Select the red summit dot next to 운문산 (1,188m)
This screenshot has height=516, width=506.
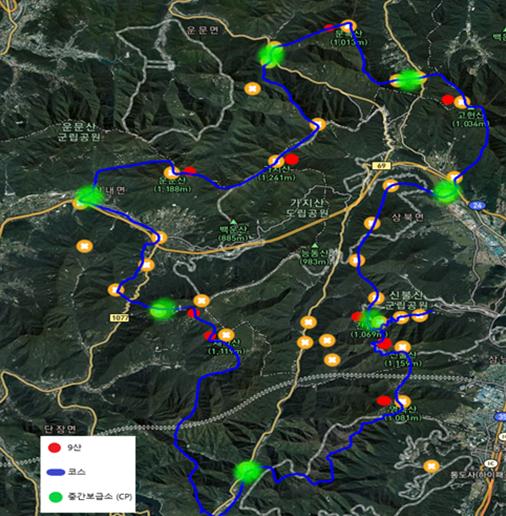coord(190,170)
